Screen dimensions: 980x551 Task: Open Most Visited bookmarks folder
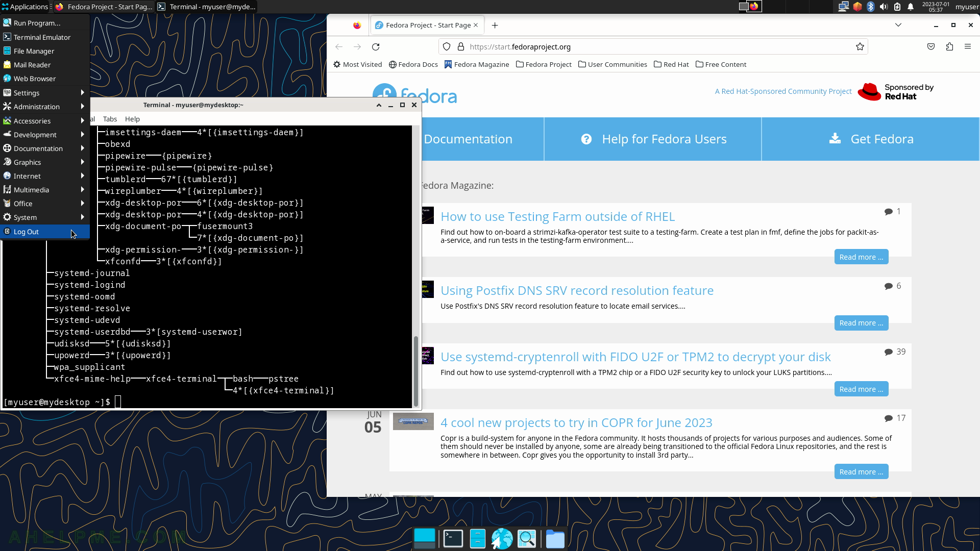(357, 64)
